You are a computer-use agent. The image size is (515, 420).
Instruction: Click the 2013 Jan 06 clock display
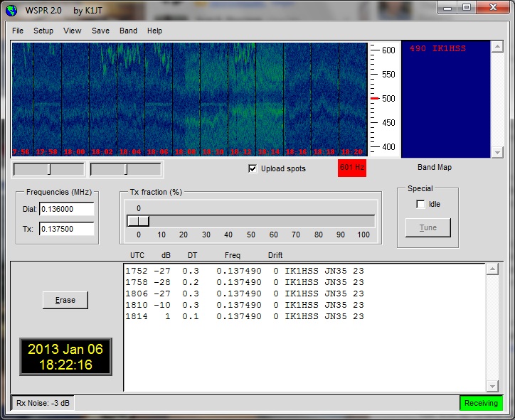pyautogui.click(x=65, y=357)
